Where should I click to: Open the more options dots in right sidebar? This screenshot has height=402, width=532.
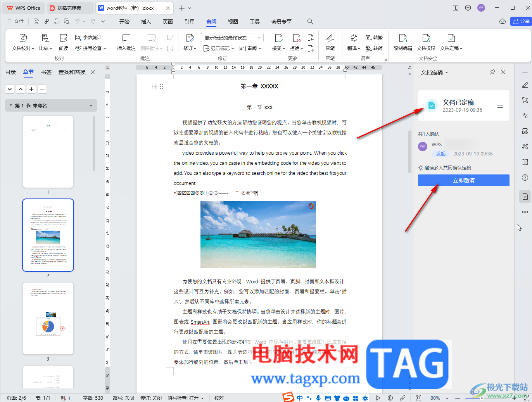tap(525, 212)
